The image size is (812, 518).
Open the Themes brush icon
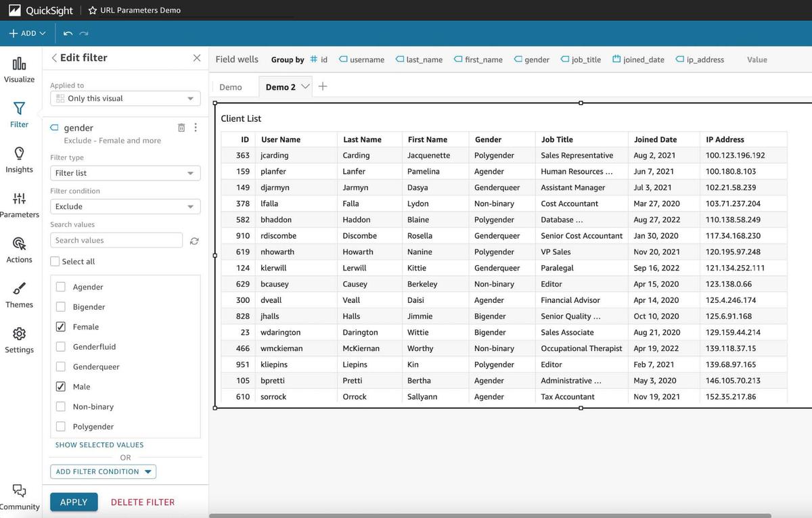click(x=19, y=289)
